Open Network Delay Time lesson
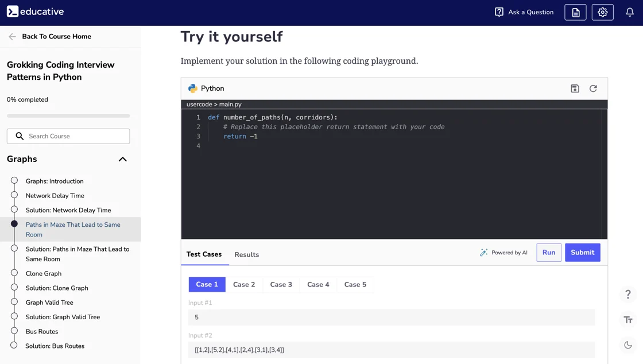 point(55,196)
